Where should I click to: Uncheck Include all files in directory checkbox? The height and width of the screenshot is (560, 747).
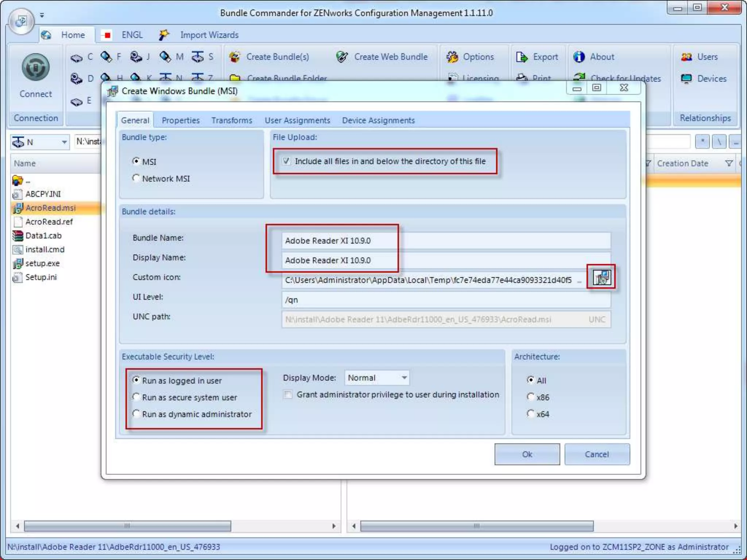[x=287, y=161]
